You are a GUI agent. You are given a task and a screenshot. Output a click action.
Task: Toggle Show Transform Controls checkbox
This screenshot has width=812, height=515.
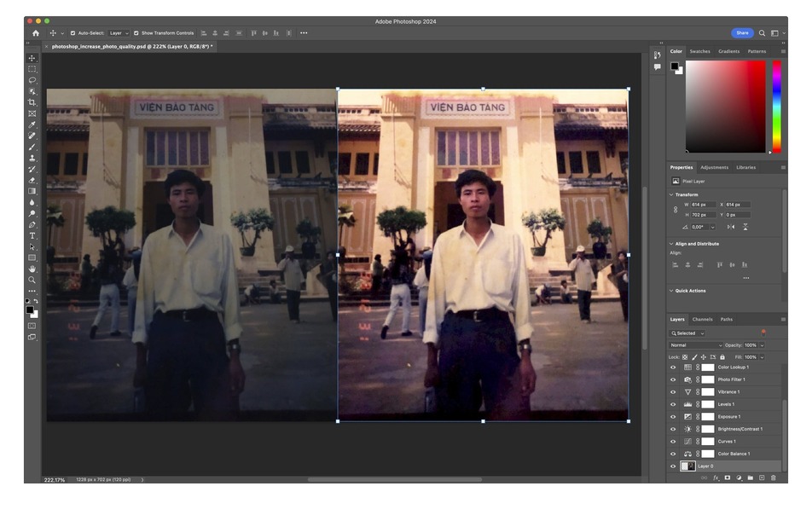136,33
